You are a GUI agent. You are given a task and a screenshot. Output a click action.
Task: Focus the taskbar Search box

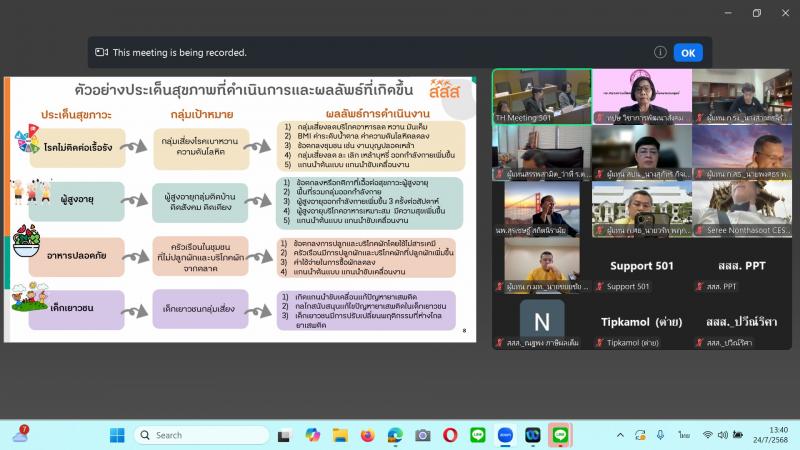(202, 435)
